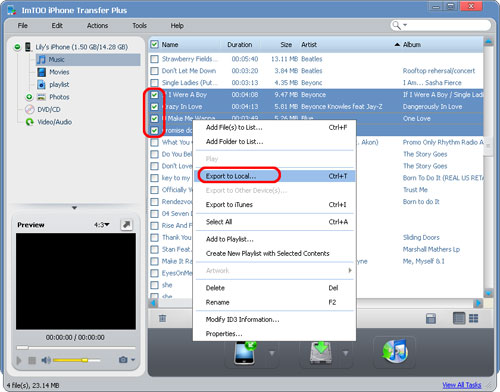
Task: Choose Add to Playlist option
Action: point(275,239)
